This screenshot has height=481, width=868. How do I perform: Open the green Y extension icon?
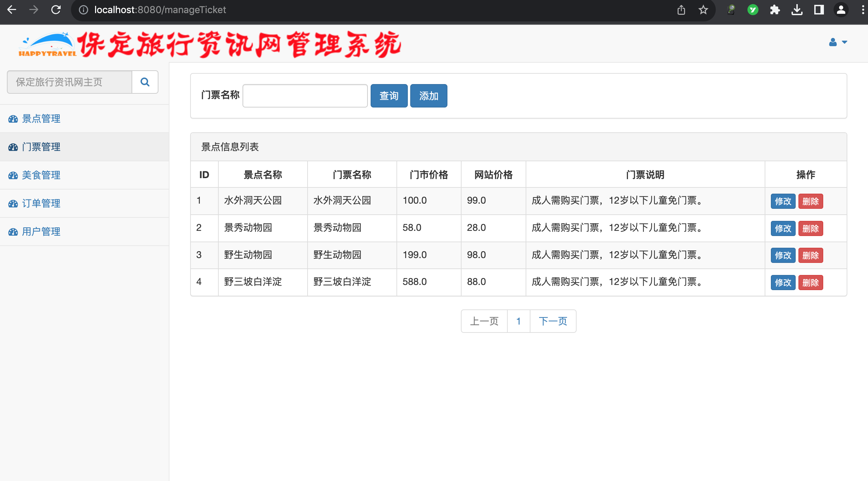[753, 10]
